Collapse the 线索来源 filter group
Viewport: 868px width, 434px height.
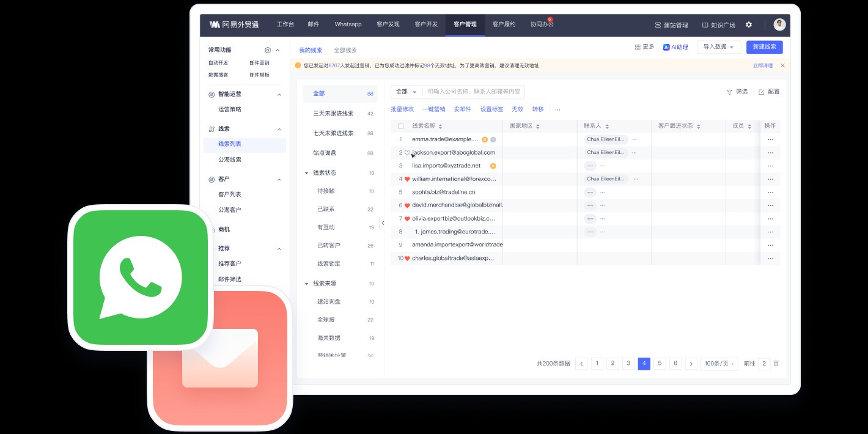click(307, 284)
